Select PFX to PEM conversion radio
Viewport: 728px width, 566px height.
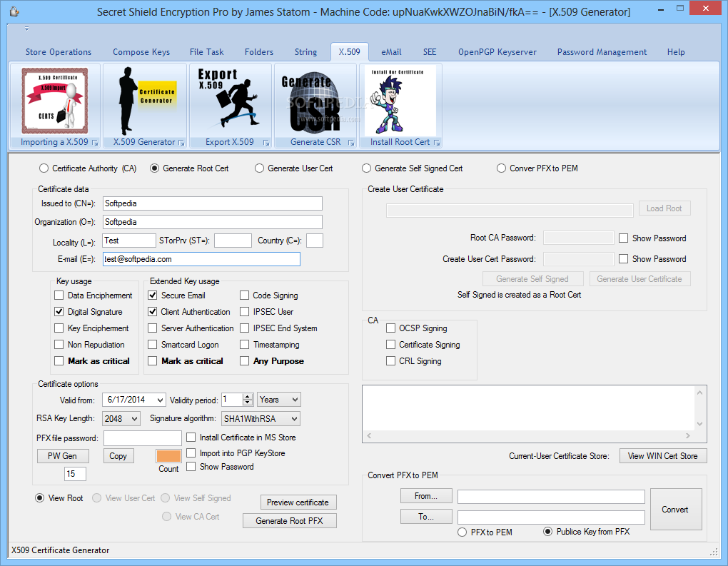coord(462,532)
